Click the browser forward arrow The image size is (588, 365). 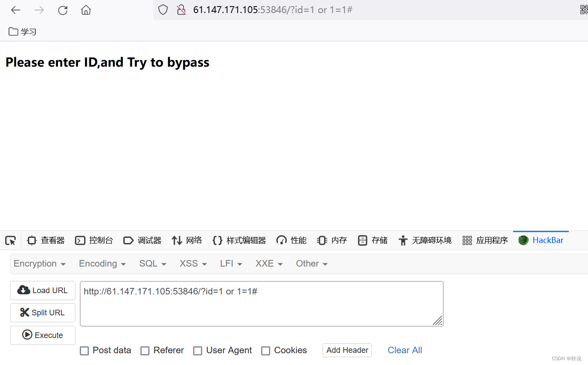(x=39, y=10)
